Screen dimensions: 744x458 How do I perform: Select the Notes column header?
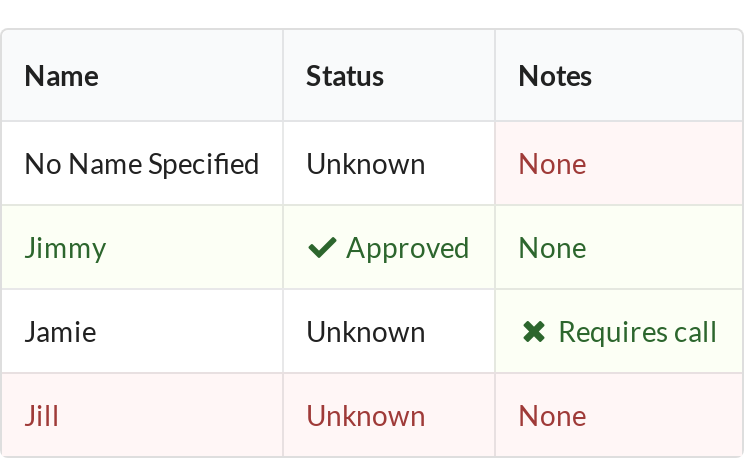point(555,76)
